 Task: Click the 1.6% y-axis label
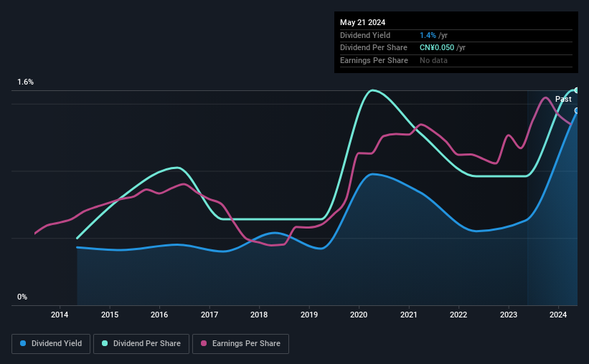[26, 82]
